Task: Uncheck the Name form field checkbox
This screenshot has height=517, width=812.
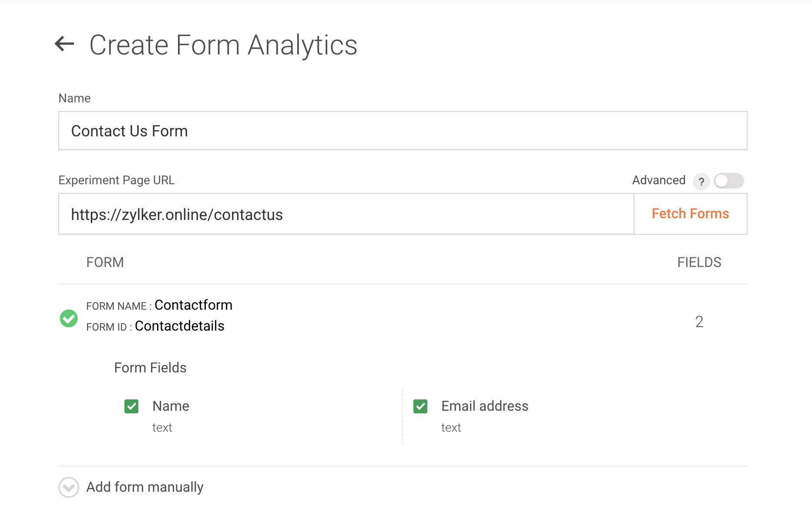Action: point(131,406)
